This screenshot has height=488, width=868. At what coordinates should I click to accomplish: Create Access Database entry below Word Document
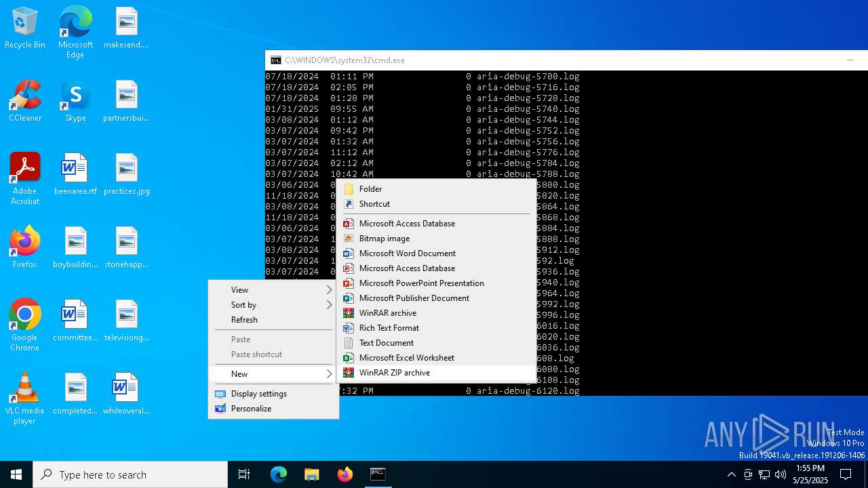pos(437,268)
